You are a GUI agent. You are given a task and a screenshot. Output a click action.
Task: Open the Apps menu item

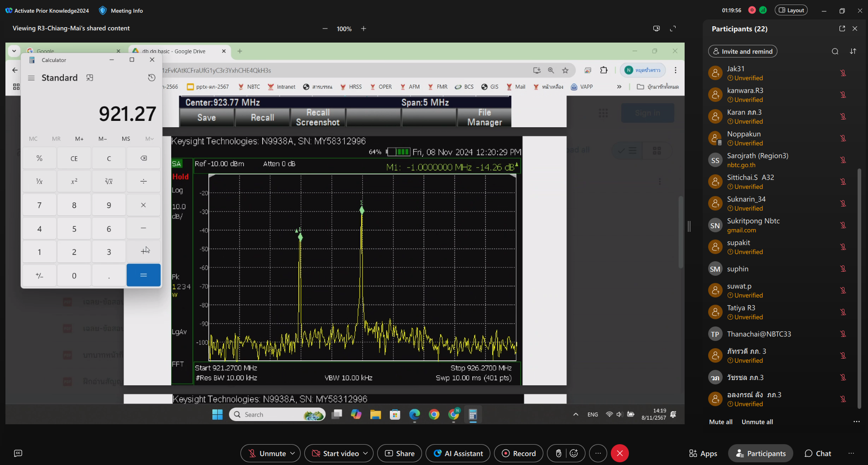(x=703, y=453)
